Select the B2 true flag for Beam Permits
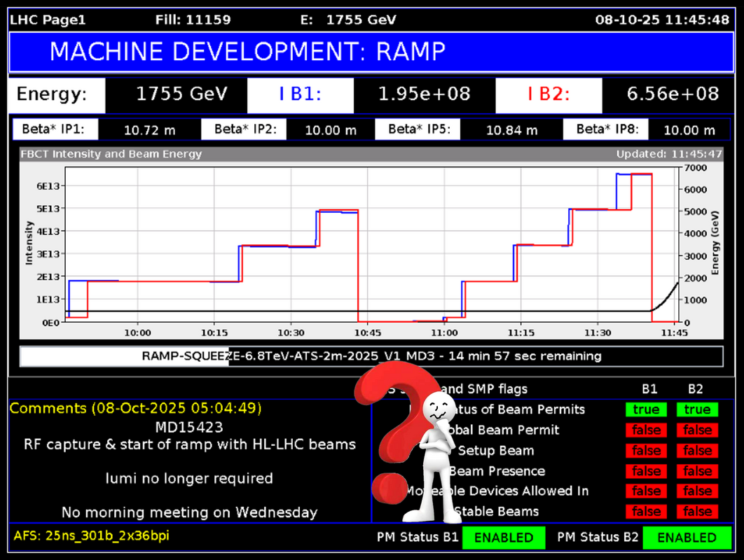Screen dimensions: 744x560 tap(697, 409)
